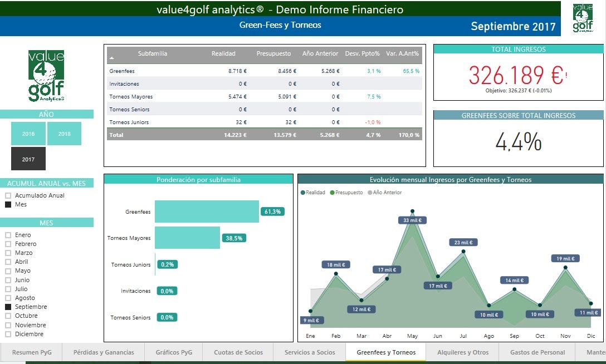Check the Acumulado Anual checkbox
Viewport: 606px width, 364px height.
point(8,196)
